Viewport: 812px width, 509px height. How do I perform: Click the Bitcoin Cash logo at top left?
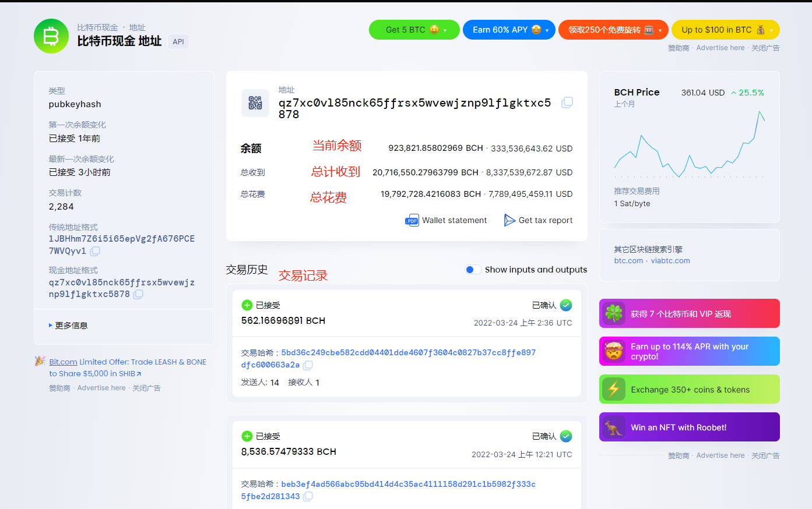click(x=51, y=36)
